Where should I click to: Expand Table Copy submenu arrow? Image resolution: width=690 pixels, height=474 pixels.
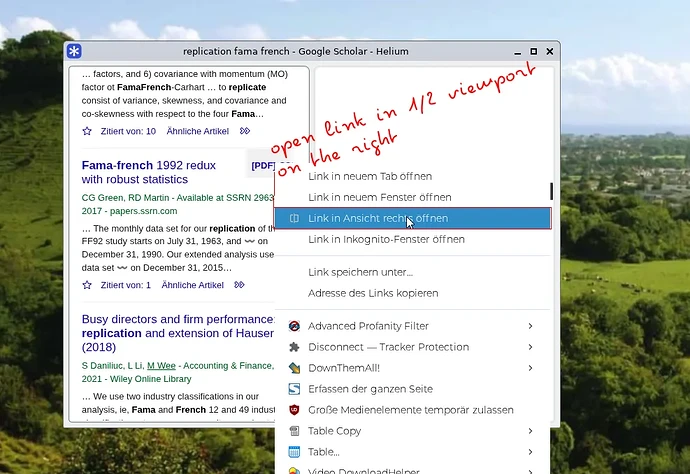[530, 431]
